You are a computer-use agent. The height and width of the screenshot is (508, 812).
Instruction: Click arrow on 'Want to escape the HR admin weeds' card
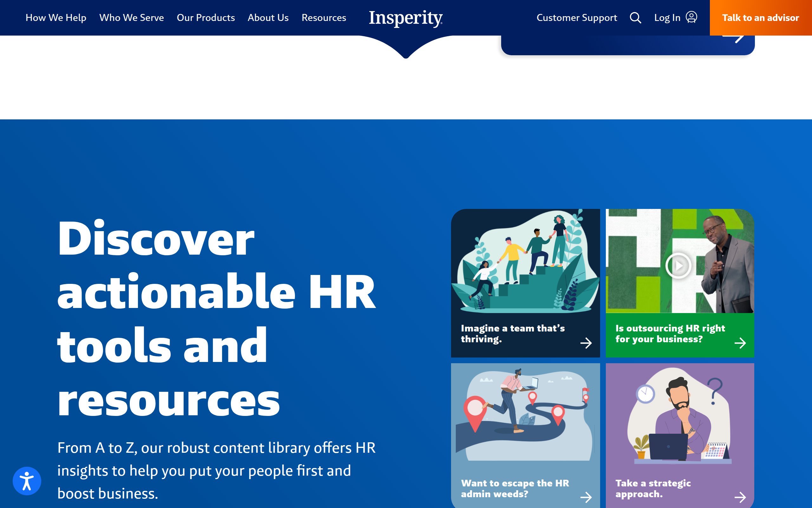[586, 497]
